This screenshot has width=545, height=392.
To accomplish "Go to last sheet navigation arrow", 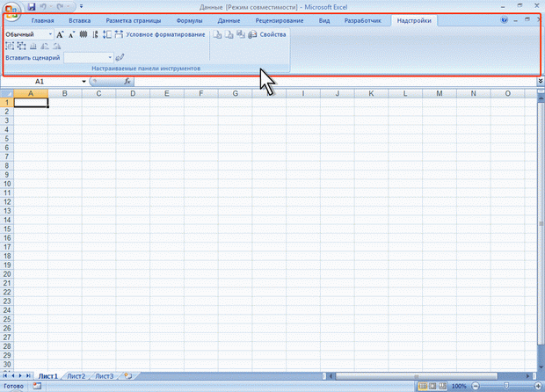I will [28, 376].
